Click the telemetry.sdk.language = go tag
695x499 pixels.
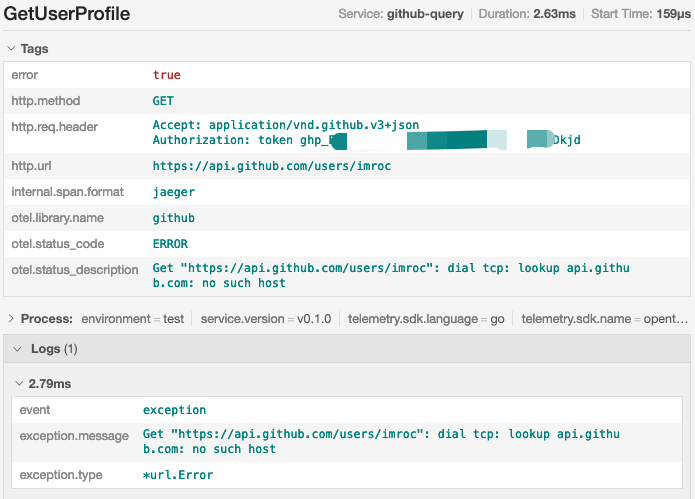tap(428, 319)
